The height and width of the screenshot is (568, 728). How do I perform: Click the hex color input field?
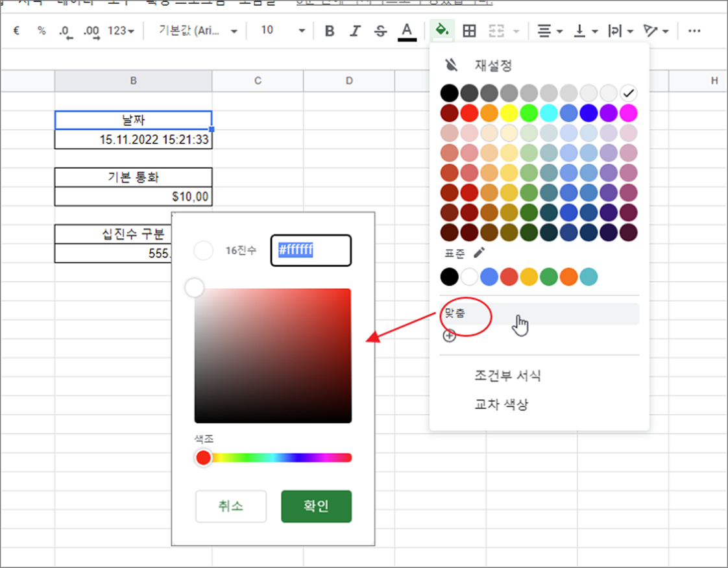coord(311,251)
